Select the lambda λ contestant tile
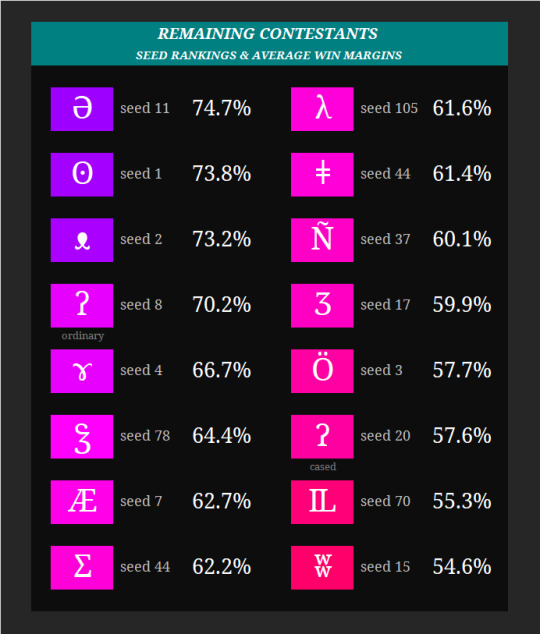 coord(322,109)
